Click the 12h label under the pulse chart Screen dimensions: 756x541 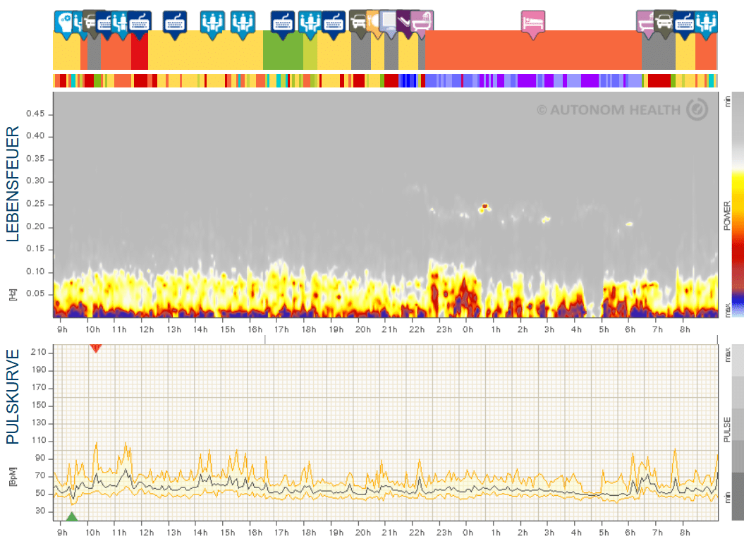pyautogui.click(x=147, y=533)
